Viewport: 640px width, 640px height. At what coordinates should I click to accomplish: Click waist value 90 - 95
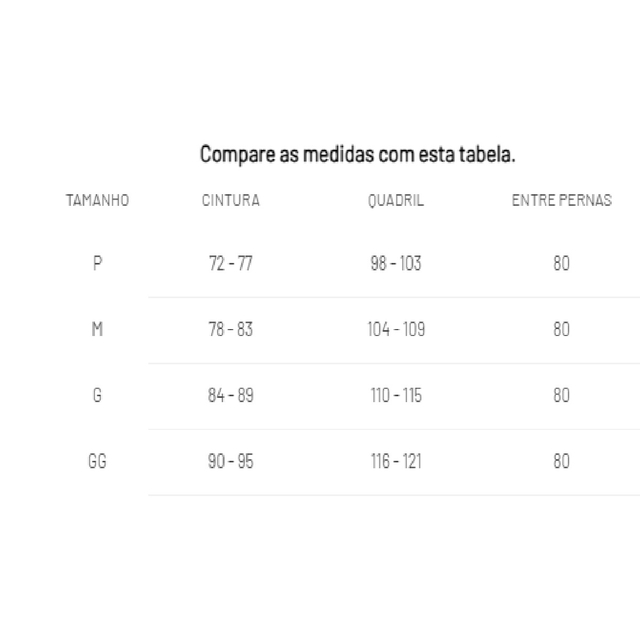231,461
